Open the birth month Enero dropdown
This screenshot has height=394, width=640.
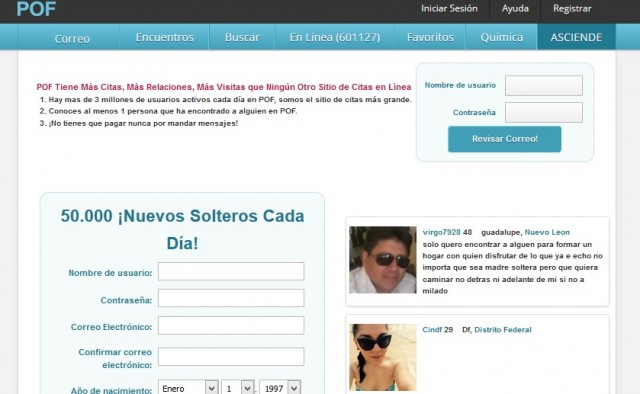click(188, 388)
